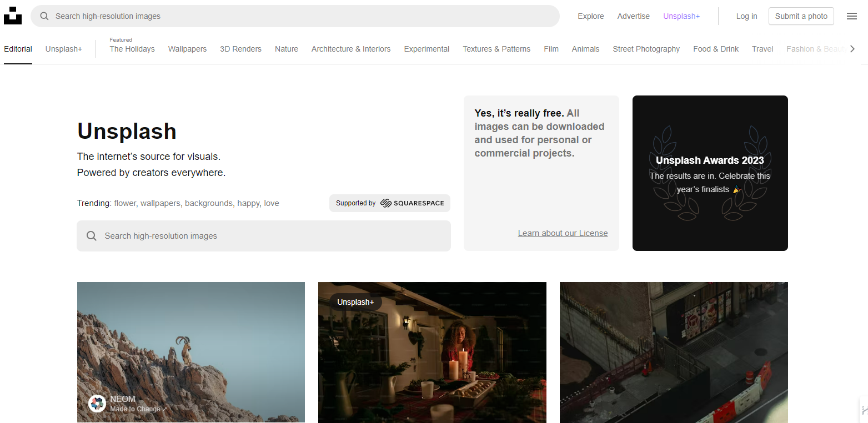The height and width of the screenshot is (423, 868).
Task: Open the Wallpapers topic
Action: [188, 49]
